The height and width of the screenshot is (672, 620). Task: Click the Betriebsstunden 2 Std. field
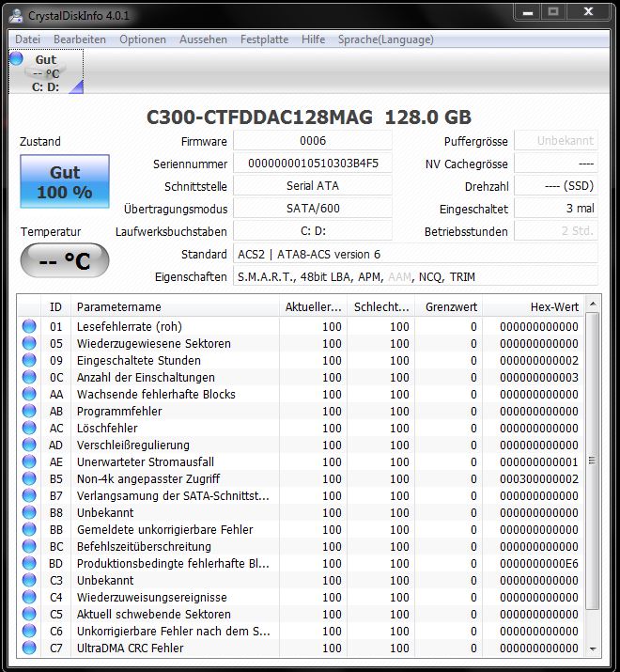point(556,231)
